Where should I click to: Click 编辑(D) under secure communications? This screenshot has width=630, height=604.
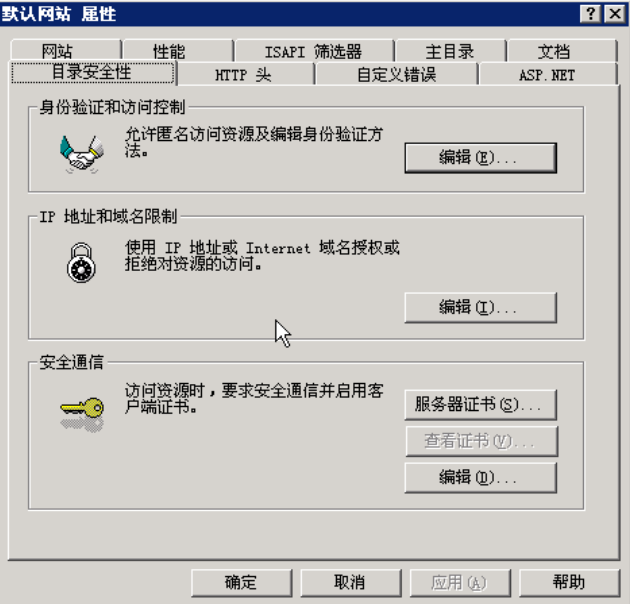481,477
